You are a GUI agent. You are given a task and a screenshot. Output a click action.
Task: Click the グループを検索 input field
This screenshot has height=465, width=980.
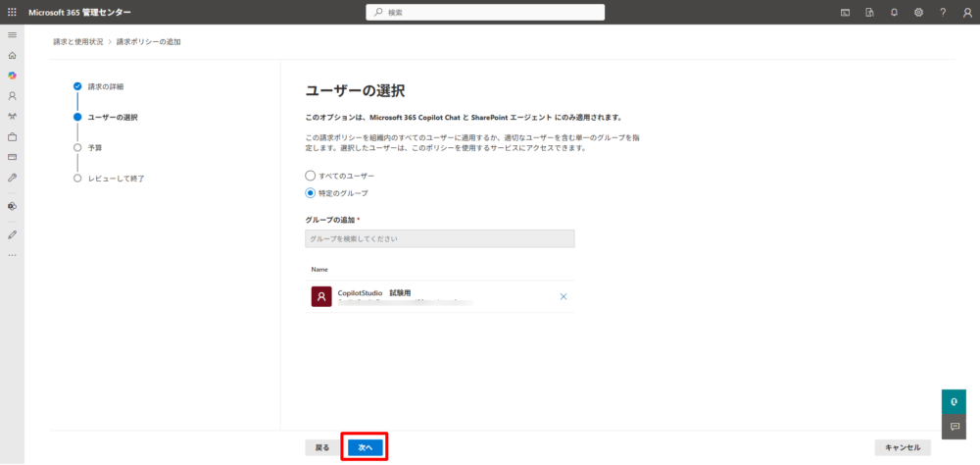click(x=439, y=238)
